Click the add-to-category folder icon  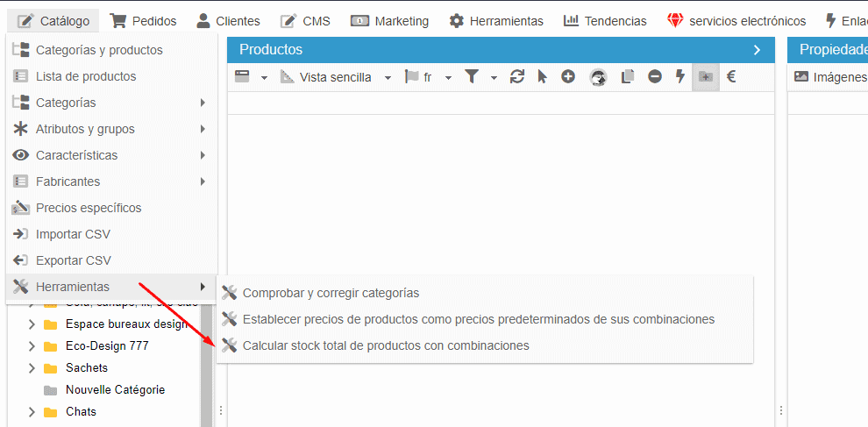click(705, 77)
